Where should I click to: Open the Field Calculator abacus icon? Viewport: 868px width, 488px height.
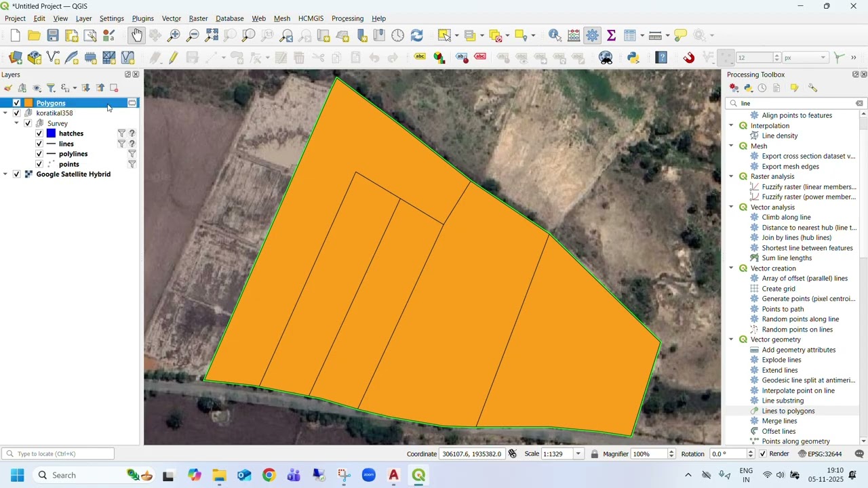click(x=574, y=35)
